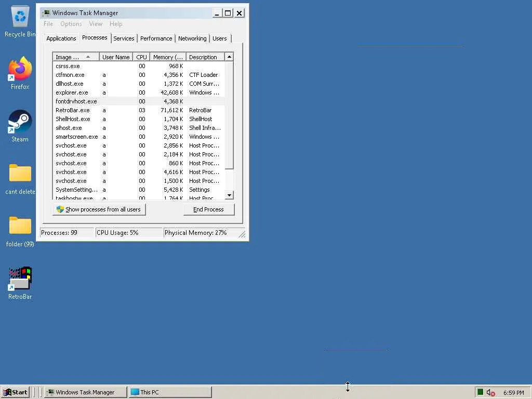This screenshot has width=532, height=399.
Task: Select the Processes tab
Action: coord(95,37)
